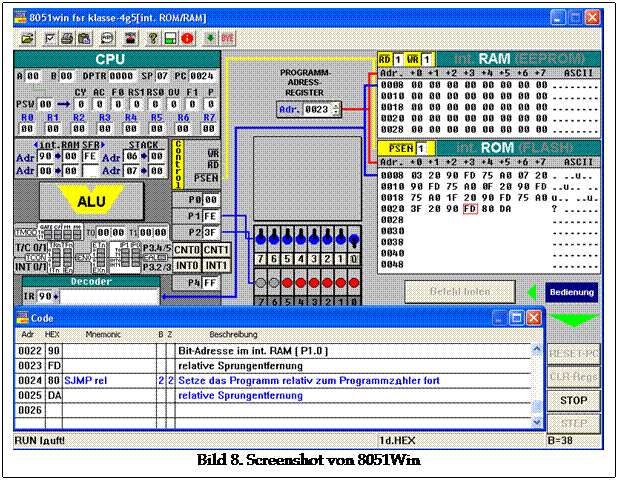The width and height of the screenshot is (618, 480).
Task: Click the Bedienung button
Action: point(571,292)
